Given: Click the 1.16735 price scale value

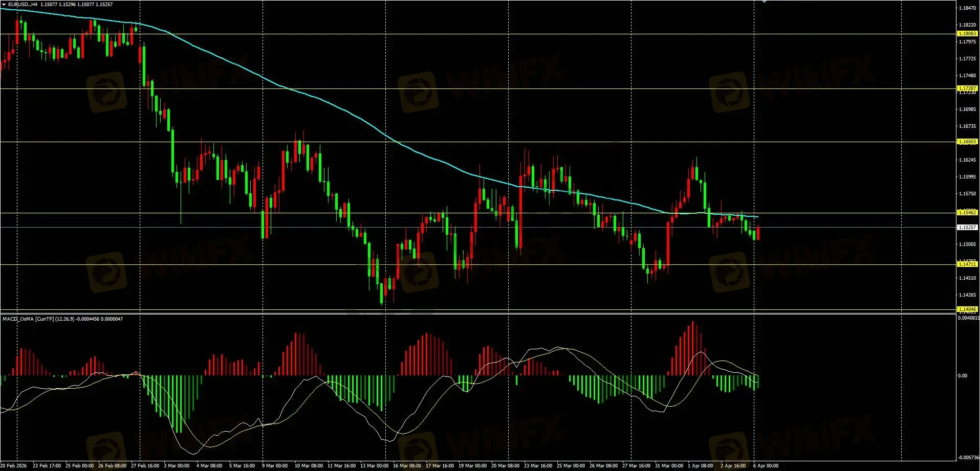Looking at the screenshot, I should pyautogui.click(x=967, y=126).
